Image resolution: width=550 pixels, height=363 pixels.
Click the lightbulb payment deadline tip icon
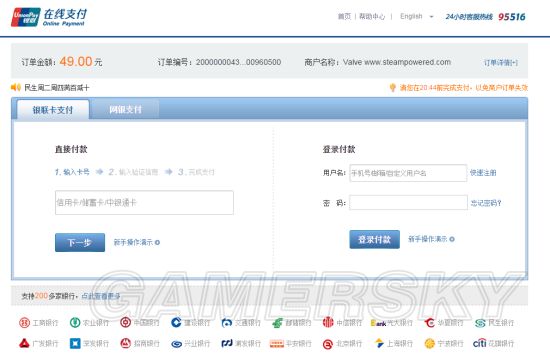393,87
